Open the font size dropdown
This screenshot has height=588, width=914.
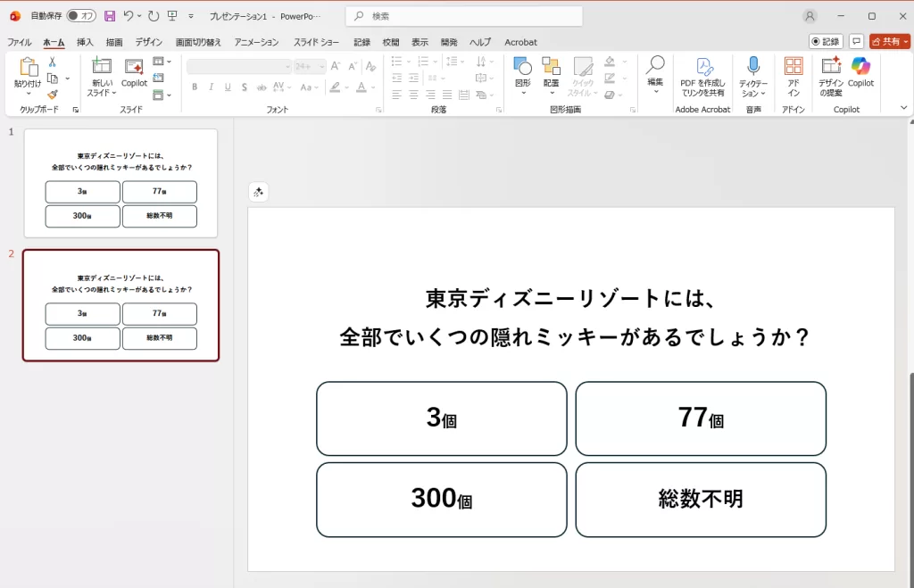point(320,66)
